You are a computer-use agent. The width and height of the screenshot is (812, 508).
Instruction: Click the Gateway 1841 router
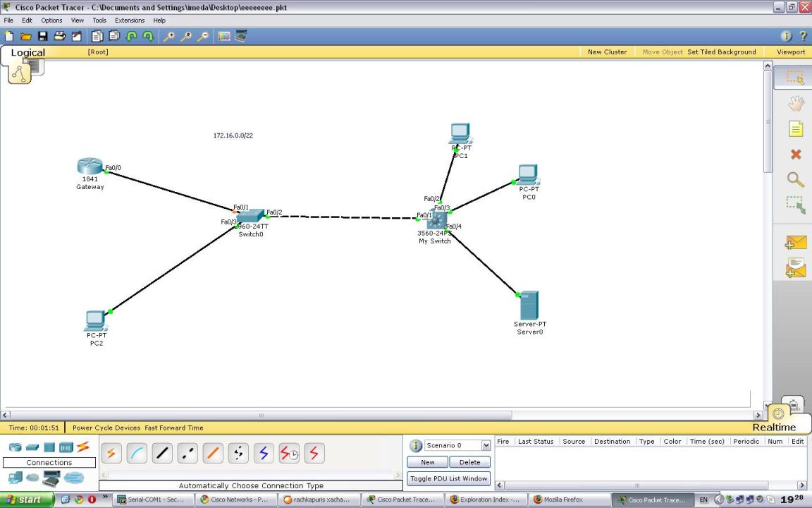tap(90, 167)
